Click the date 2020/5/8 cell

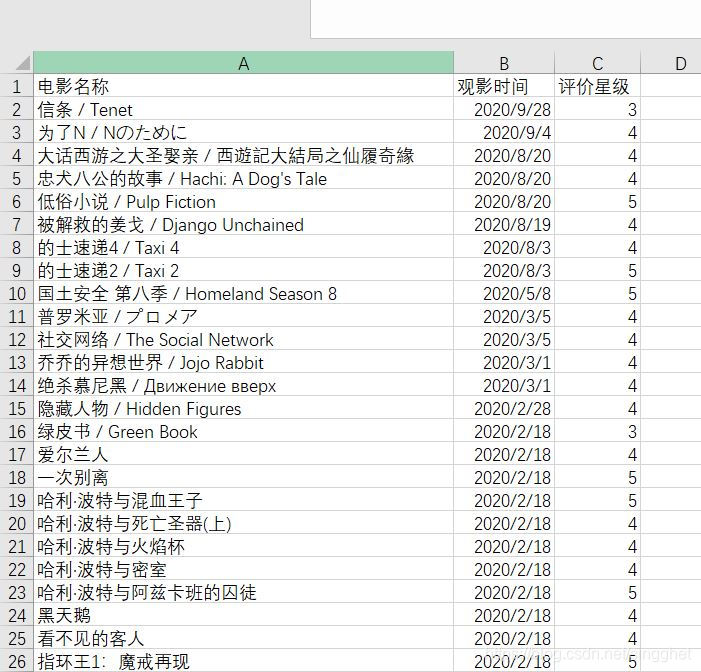pos(504,294)
